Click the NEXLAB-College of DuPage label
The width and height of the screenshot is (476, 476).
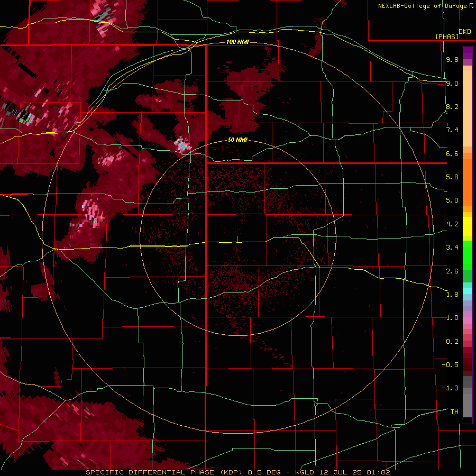(423, 6)
